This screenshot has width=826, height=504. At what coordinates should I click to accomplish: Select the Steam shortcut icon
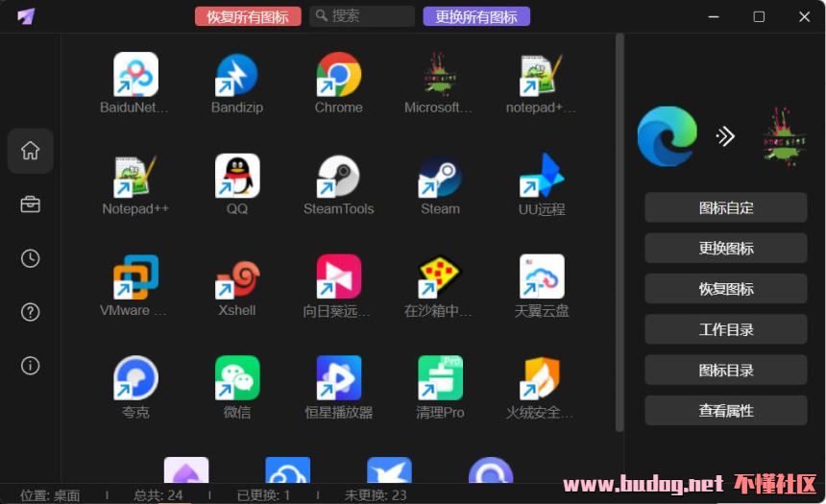click(440, 177)
